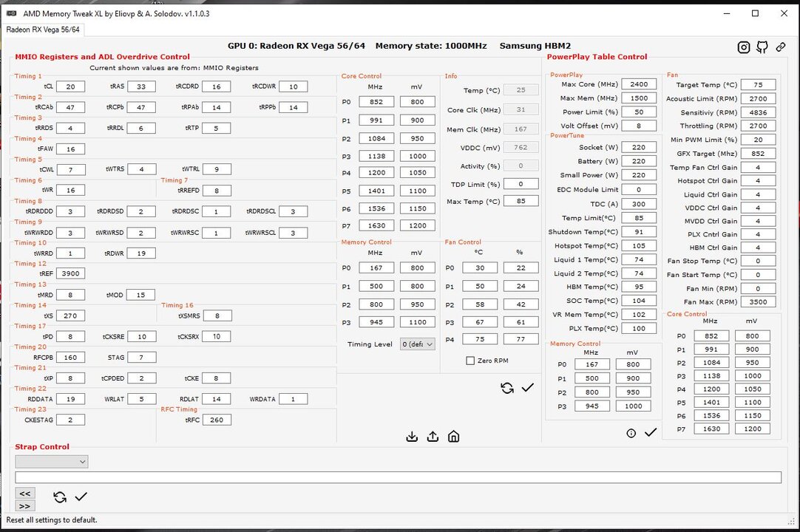Click the tCL timing value field
This screenshot has height=532, width=800.
coord(70,86)
